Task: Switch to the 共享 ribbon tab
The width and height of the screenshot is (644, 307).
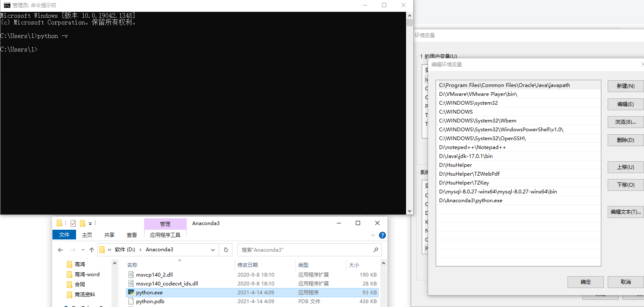Action: pyautogui.click(x=109, y=235)
